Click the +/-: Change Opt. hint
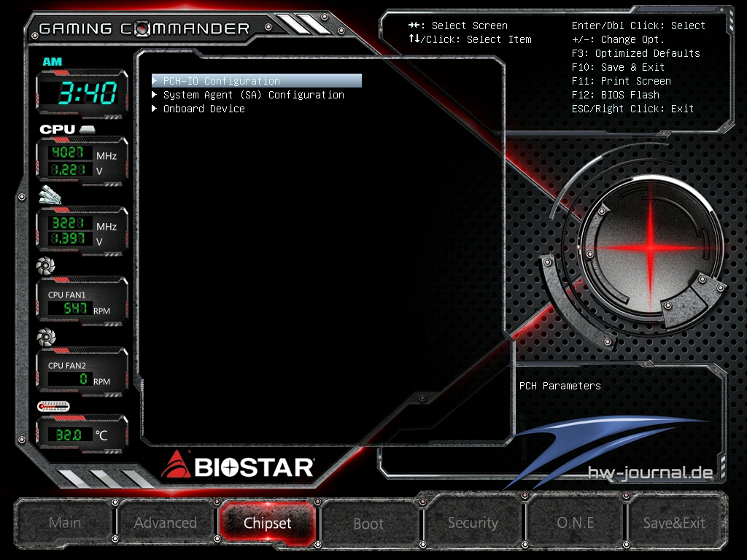The width and height of the screenshot is (747, 560). [x=618, y=39]
